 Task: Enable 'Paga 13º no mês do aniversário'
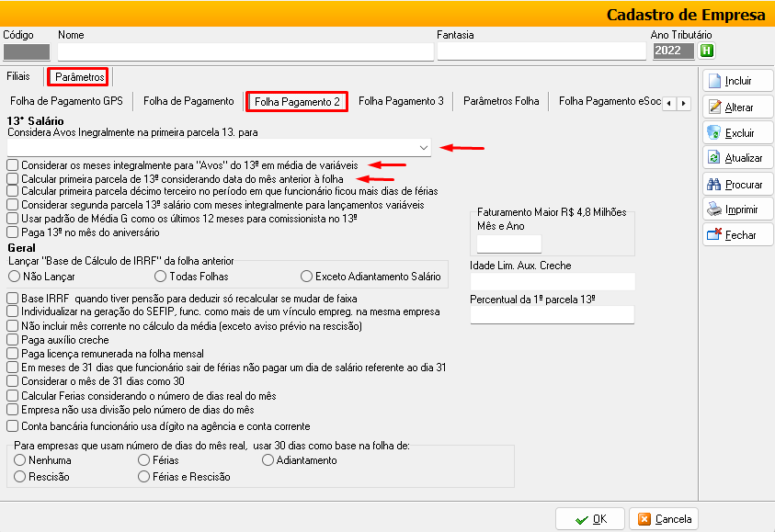pyautogui.click(x=12, y=232)
